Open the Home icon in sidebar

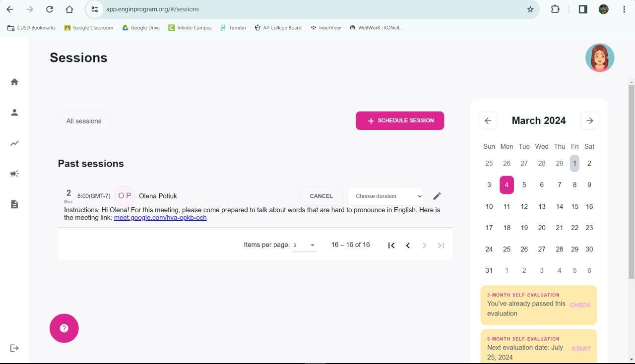point(14,82)
